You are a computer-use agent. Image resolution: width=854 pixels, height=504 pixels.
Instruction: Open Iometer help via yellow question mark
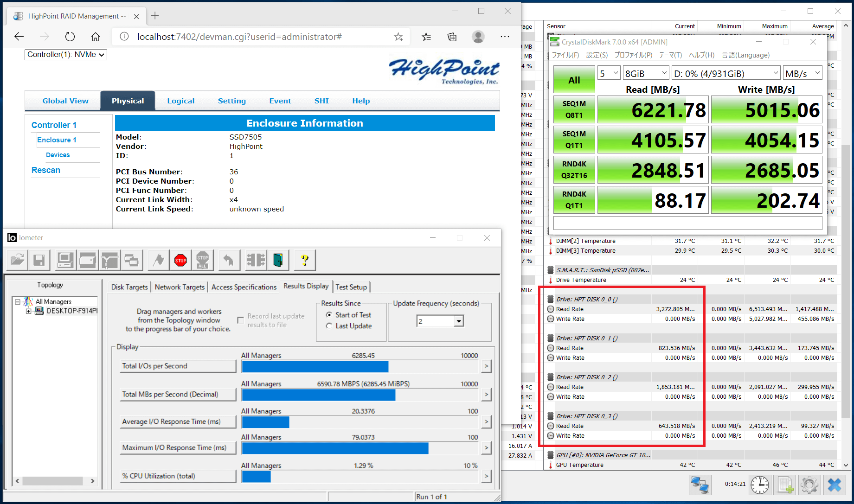(305, 260)
